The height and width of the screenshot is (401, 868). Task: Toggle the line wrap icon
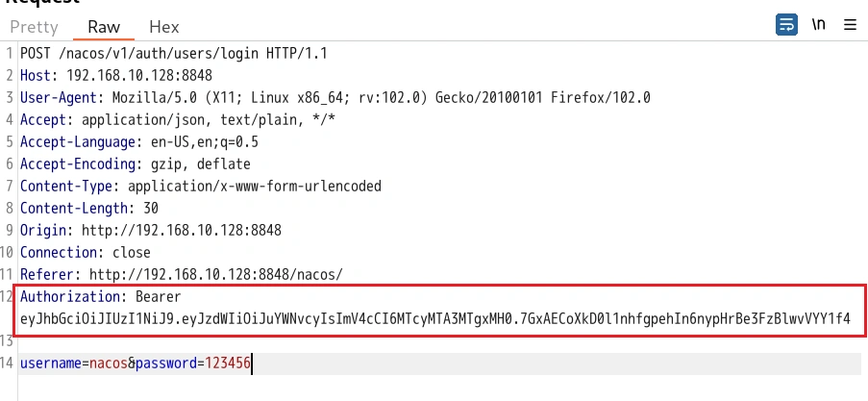coord(786,25)
